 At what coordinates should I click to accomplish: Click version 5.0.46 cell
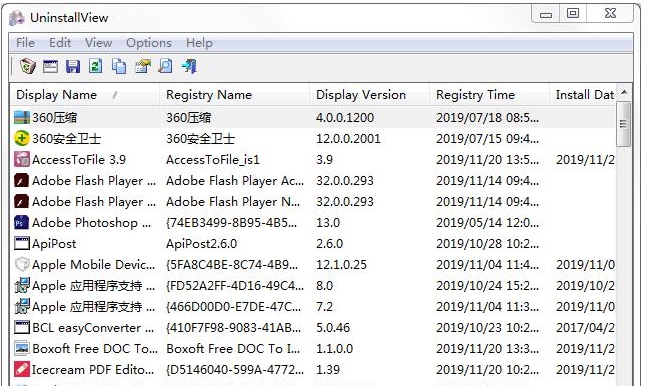[x=333, y=328]
